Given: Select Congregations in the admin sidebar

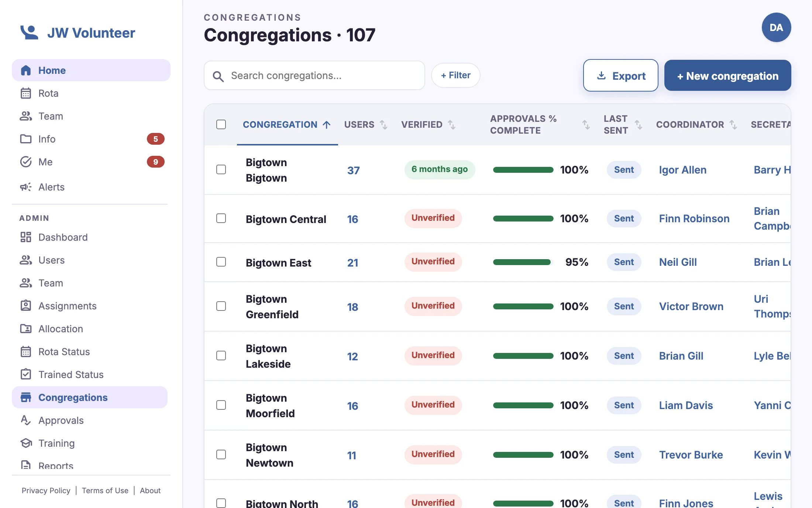Looking at the screenshot, I should pos(90,397).
